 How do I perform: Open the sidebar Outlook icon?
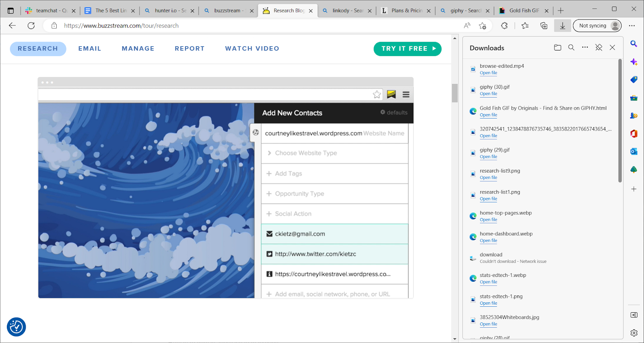(x=634, y=152)
